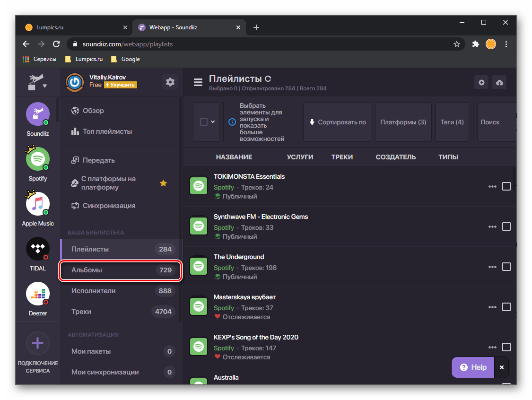Click the Поиск search field
This screenshot has width=532, height=400.
pos(496,122)
